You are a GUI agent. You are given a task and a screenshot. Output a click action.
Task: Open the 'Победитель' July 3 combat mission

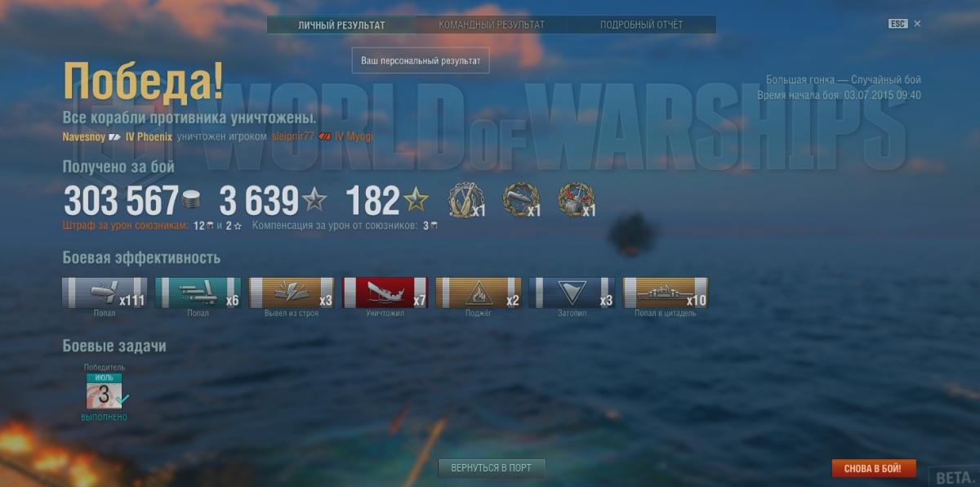point(104,392)
